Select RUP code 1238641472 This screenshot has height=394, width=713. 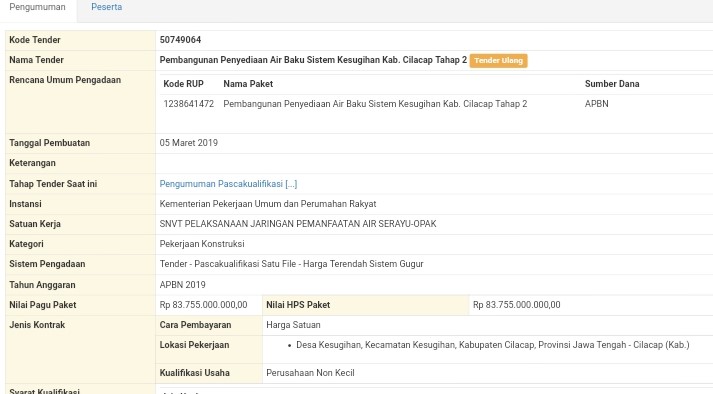pos(189,104)
